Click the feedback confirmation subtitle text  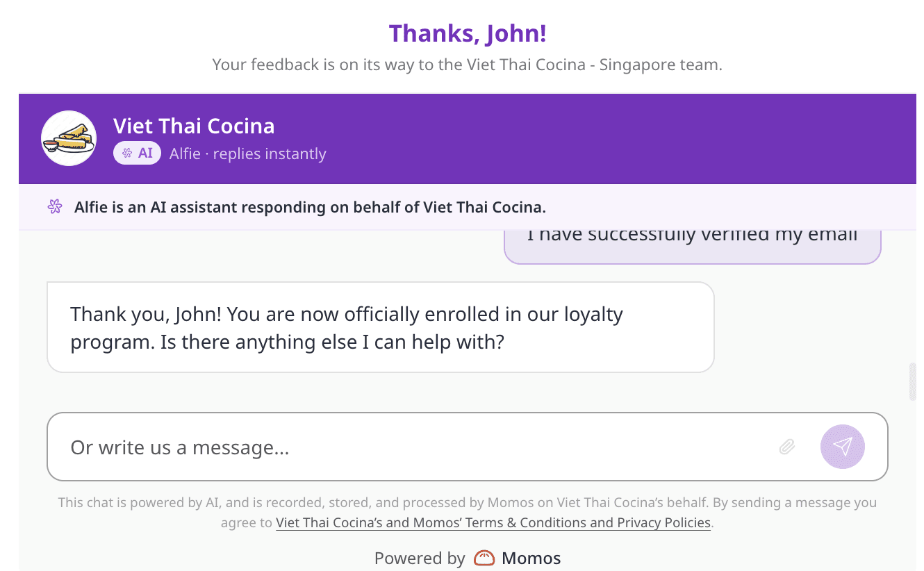(468, 65)
